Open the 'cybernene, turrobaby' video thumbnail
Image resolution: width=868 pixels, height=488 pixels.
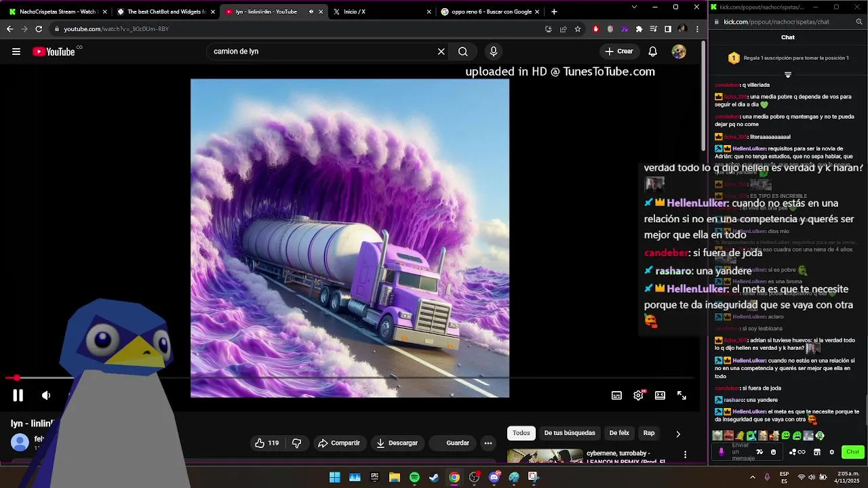tap(545, 456)
